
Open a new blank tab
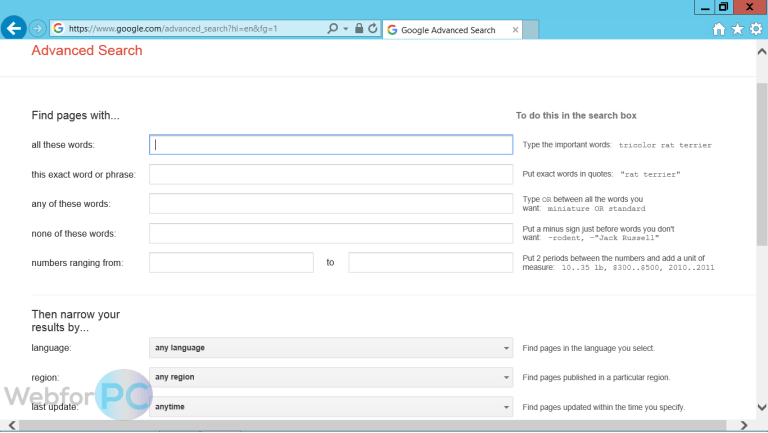(530, 29)
